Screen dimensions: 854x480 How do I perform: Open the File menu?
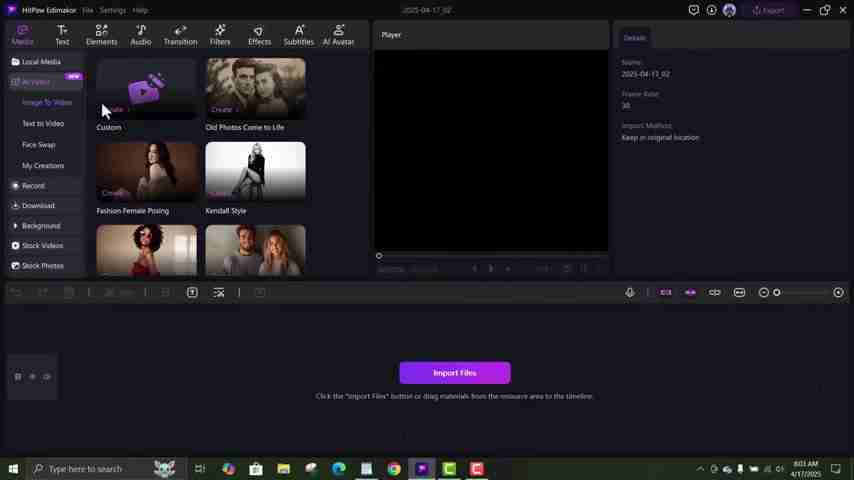(88, 10)
